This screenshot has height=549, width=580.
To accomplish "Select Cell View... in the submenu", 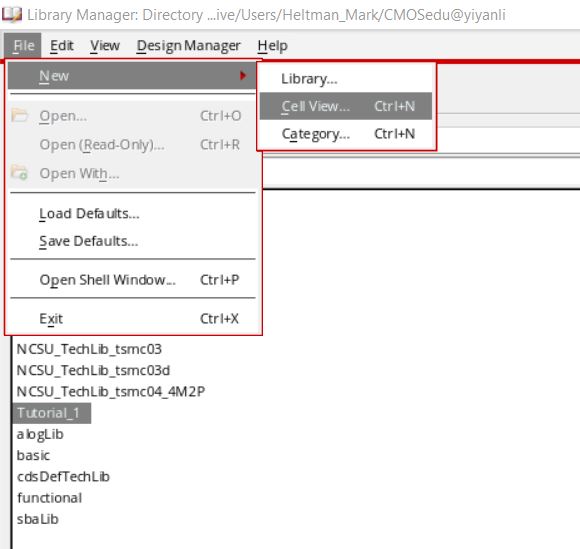I will click(346, 106).
